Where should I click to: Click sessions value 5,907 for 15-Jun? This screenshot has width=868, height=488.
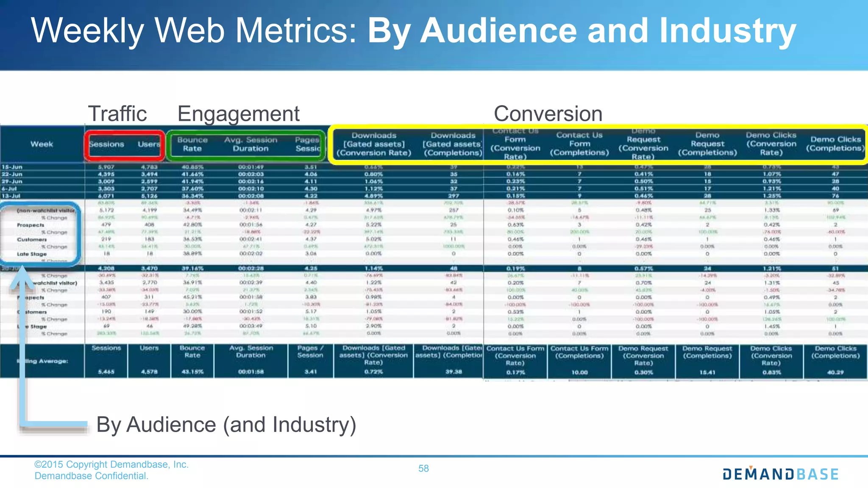coord(106,167)
